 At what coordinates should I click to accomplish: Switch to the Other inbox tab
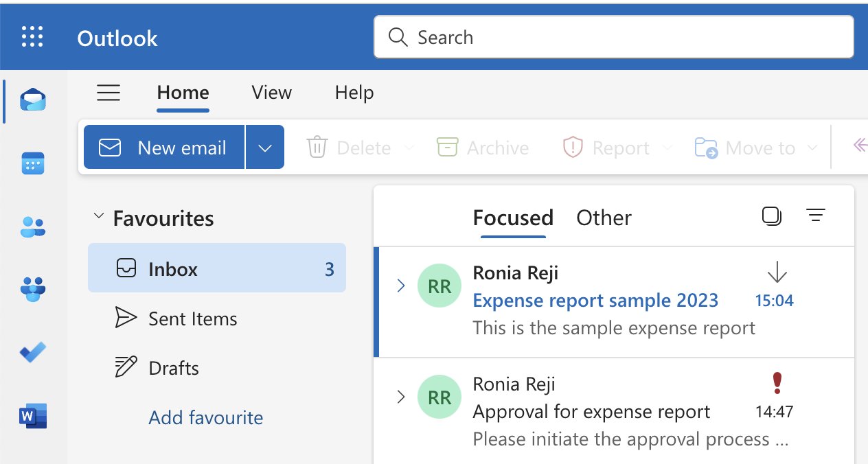click(604, 218)
